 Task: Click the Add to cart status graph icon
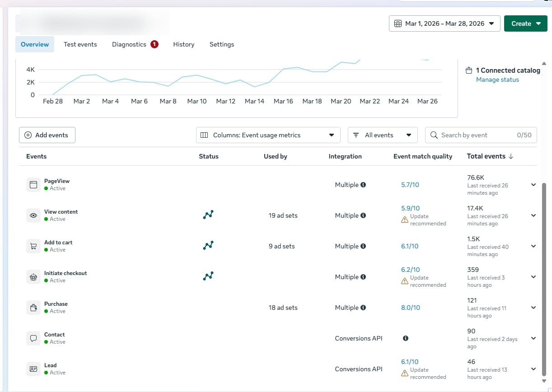pyautogui.click(x=208, y=246)
